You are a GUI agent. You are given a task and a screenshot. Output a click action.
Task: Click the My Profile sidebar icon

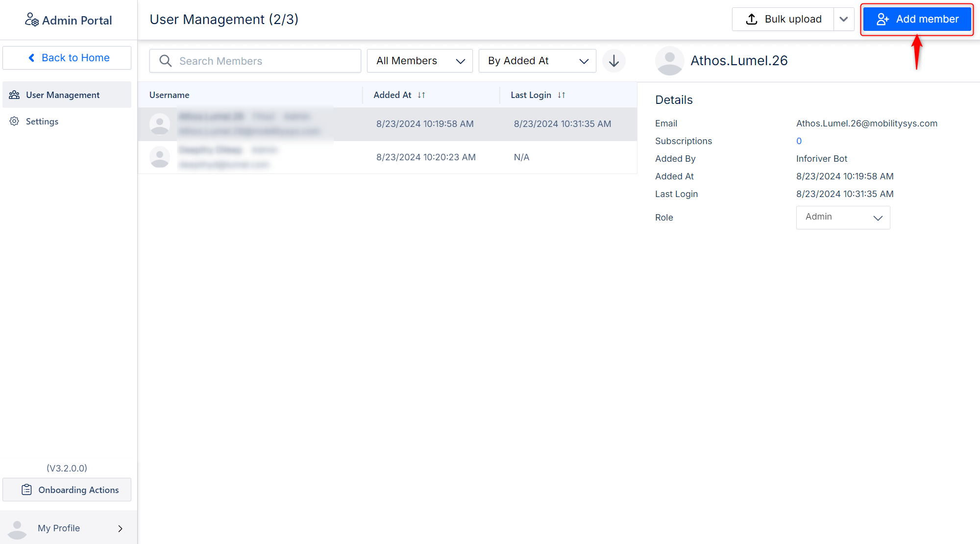click(x=18, y=527)
